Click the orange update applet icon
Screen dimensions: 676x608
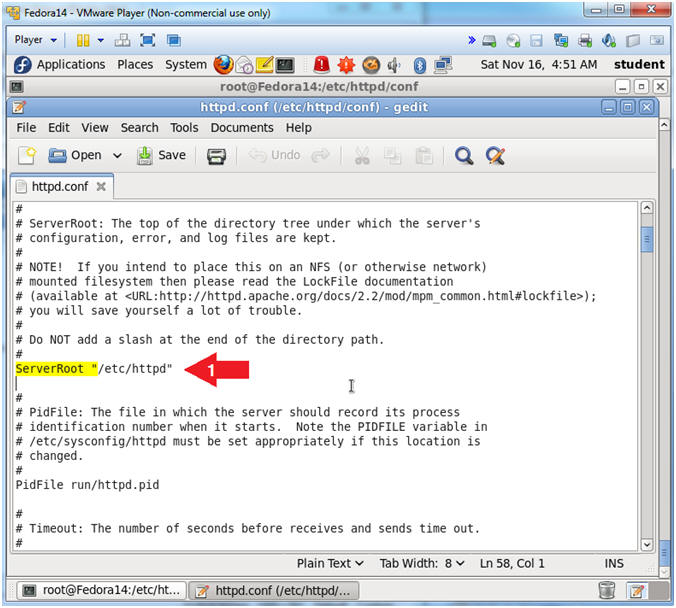371,65
